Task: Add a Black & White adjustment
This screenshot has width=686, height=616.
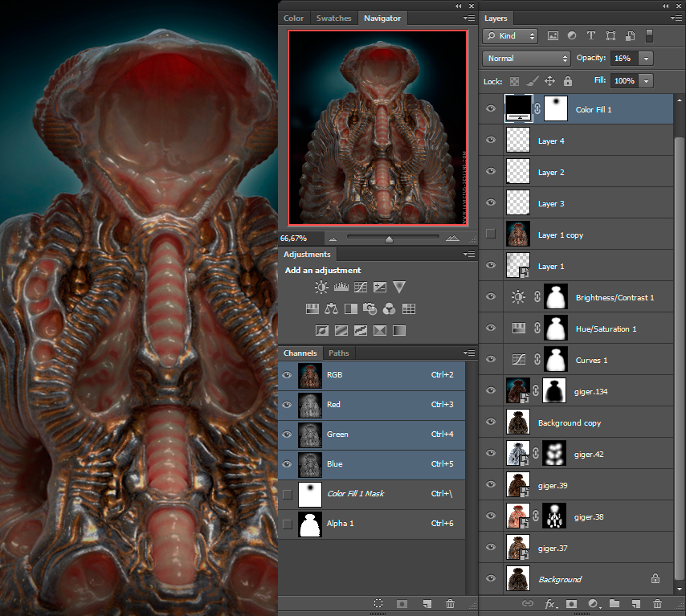Action: coord(351,309)
